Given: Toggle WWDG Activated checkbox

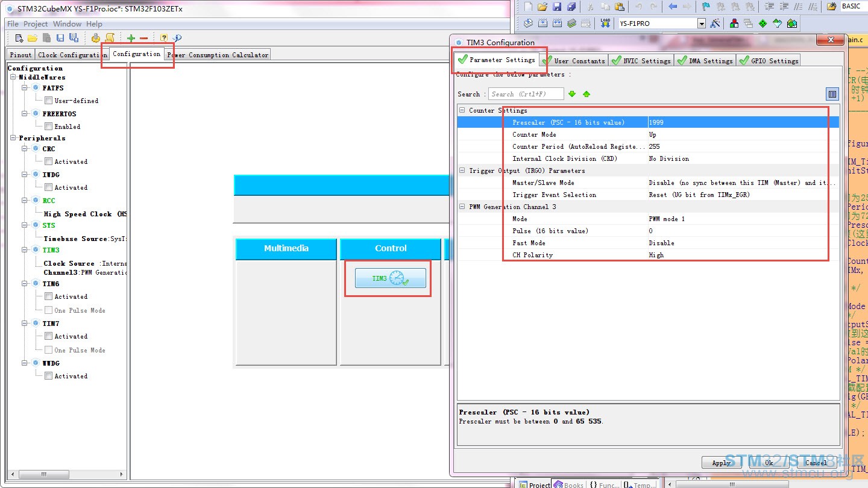Looking at the screenshot, I should click(49, 376).
